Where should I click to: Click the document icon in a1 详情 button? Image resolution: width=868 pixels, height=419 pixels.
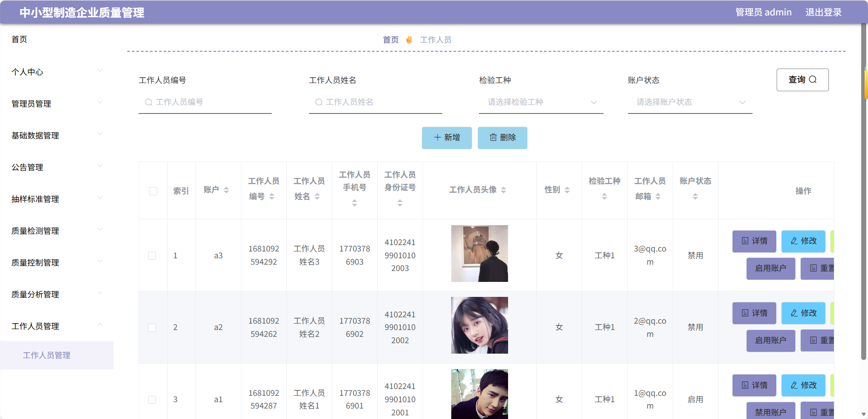(745, 385)
